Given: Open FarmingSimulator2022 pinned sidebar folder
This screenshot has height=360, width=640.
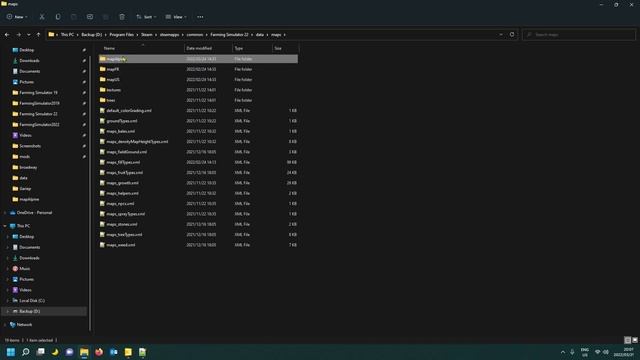Looking at the screenshot, I should pyautogui.click(x=39, y=124).
